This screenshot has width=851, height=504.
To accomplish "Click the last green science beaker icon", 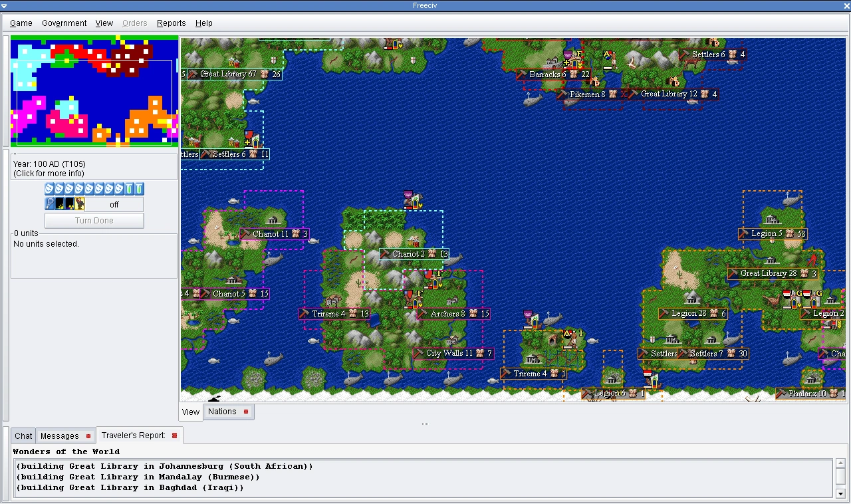I will tap(139, 189).
